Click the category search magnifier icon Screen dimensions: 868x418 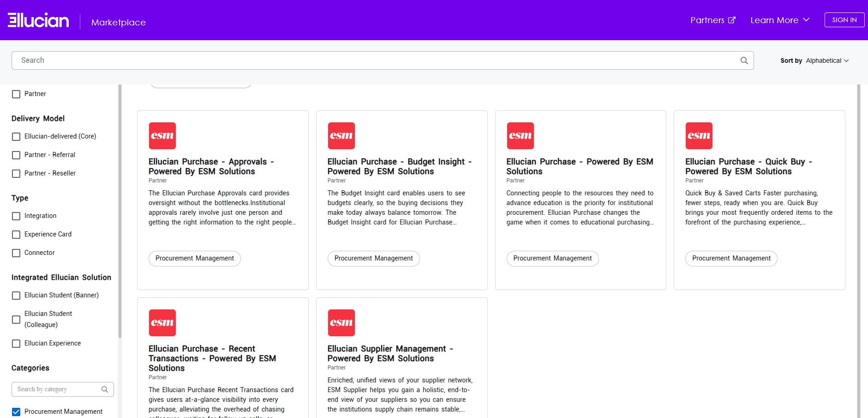point(105,389)
